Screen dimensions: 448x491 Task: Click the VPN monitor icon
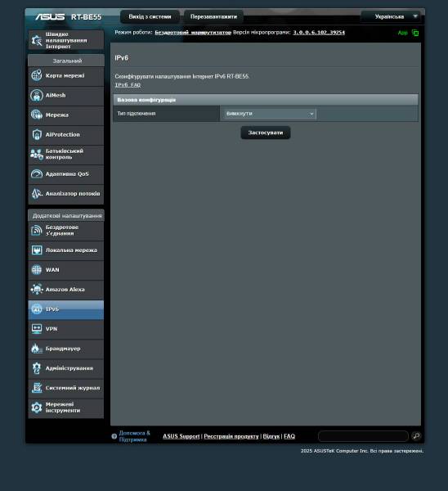tap(37, 329)
